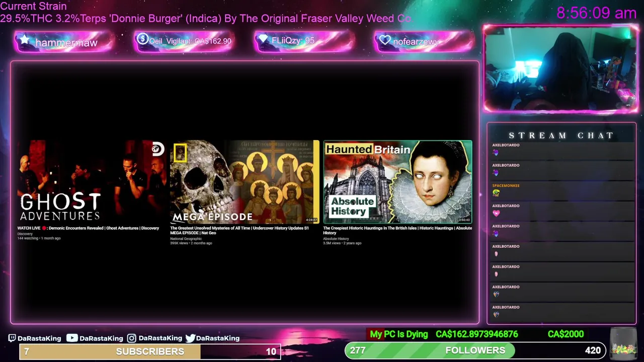Screen dimensions: 644x362
Task: Click the '8:56:09 am' clock text
Action: click(597, 13)
